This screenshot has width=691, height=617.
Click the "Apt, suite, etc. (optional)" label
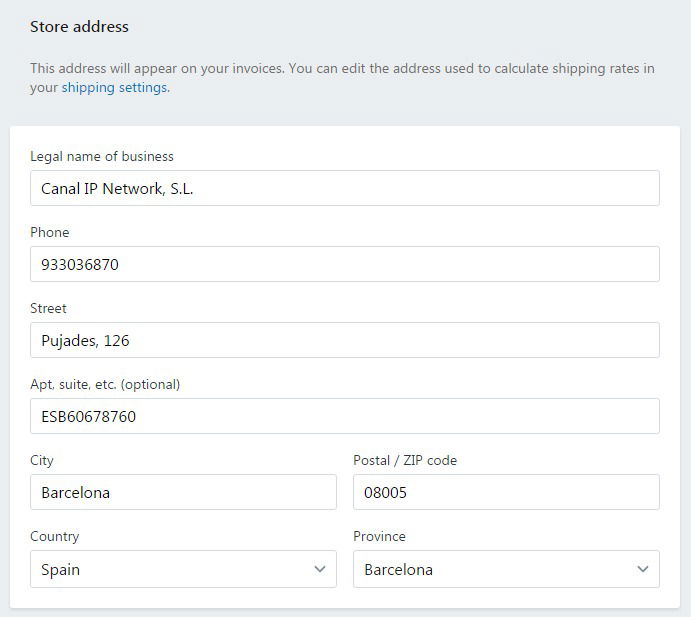(105, 385)
